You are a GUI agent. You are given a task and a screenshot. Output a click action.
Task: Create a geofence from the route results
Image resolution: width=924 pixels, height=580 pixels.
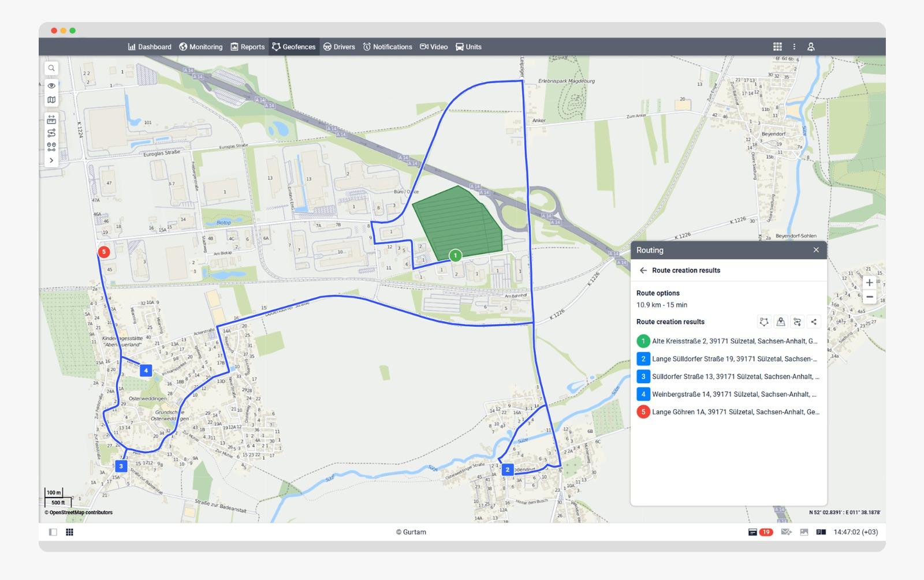pos(765,321)
